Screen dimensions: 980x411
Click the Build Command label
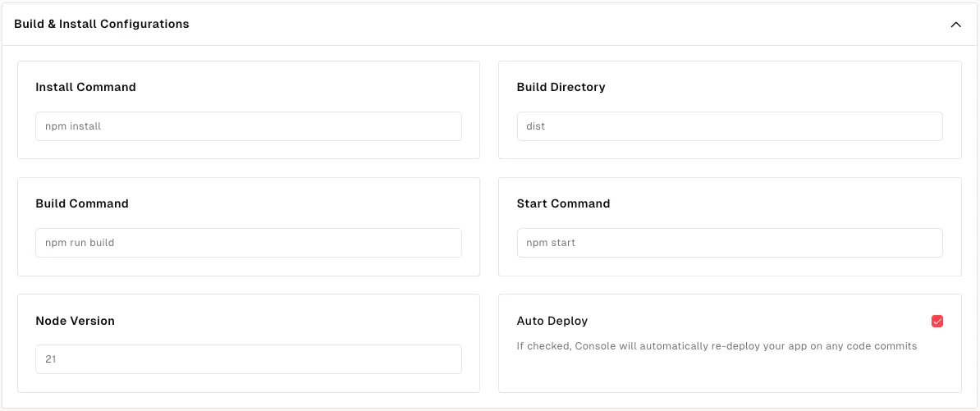coord(82,203)
